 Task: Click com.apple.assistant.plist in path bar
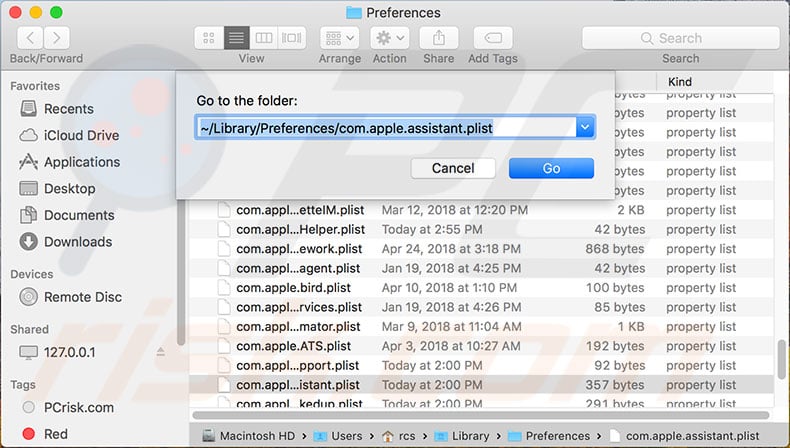point(684,436)
